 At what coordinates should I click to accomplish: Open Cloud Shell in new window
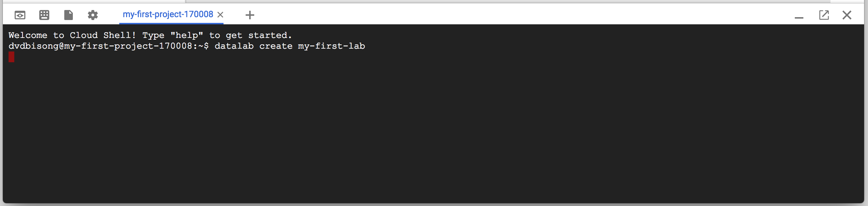tap(824, 15)
